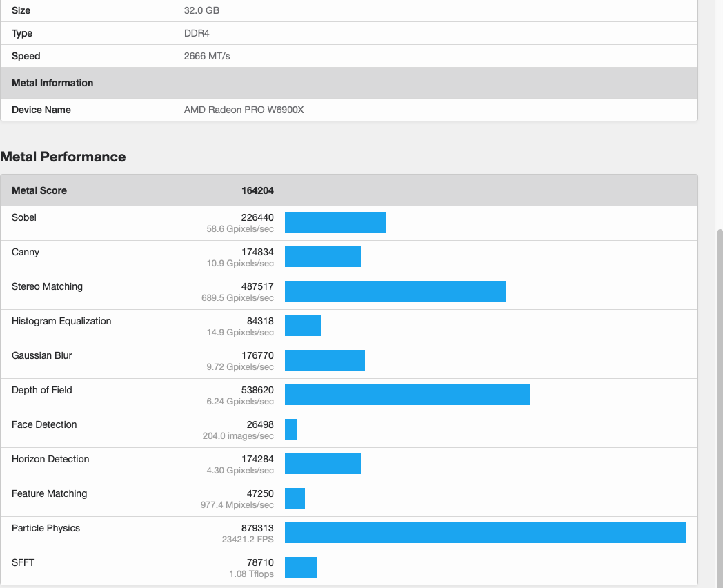Click the Stereo Matching blue bar
Screen dimensions: 723x588
click(x=395, y=291)
